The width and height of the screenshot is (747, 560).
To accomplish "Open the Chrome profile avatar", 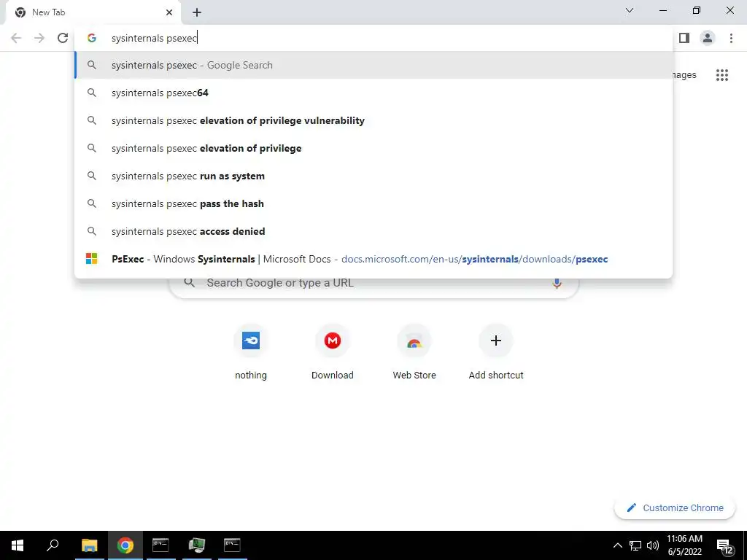I will (x=708, y=38).
